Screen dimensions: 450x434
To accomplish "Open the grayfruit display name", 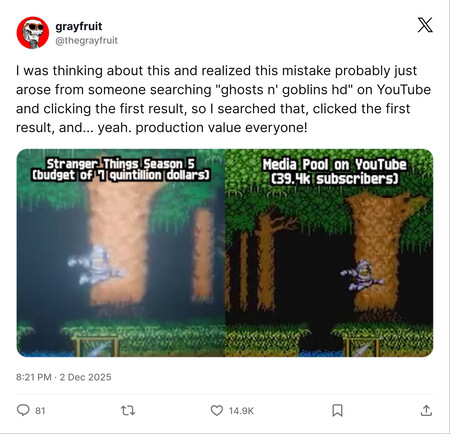I will (79, 26).
